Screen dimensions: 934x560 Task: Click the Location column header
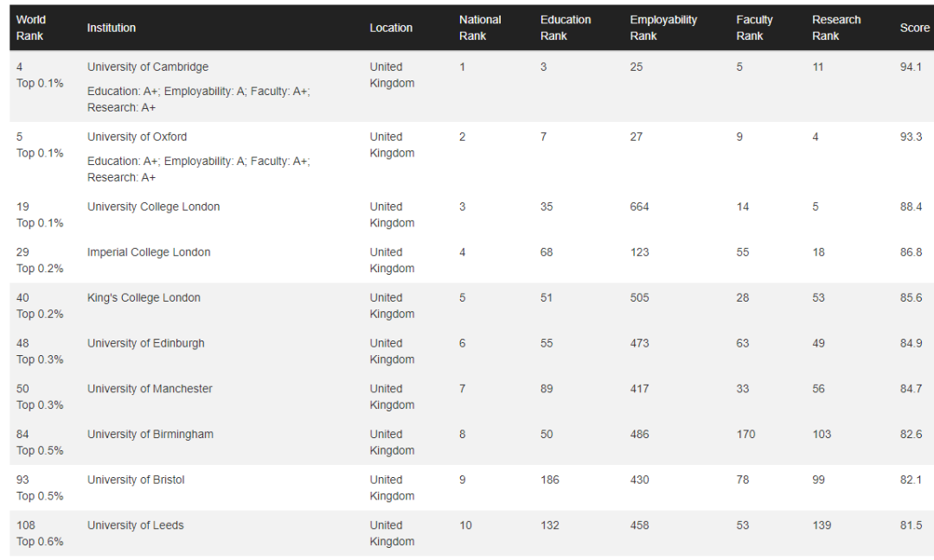[391, 28]
